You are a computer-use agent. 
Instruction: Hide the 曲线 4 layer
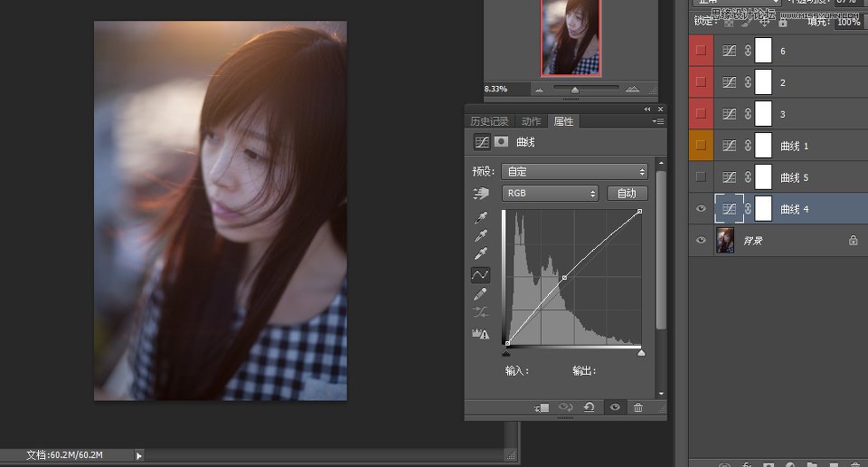point(701,209)
